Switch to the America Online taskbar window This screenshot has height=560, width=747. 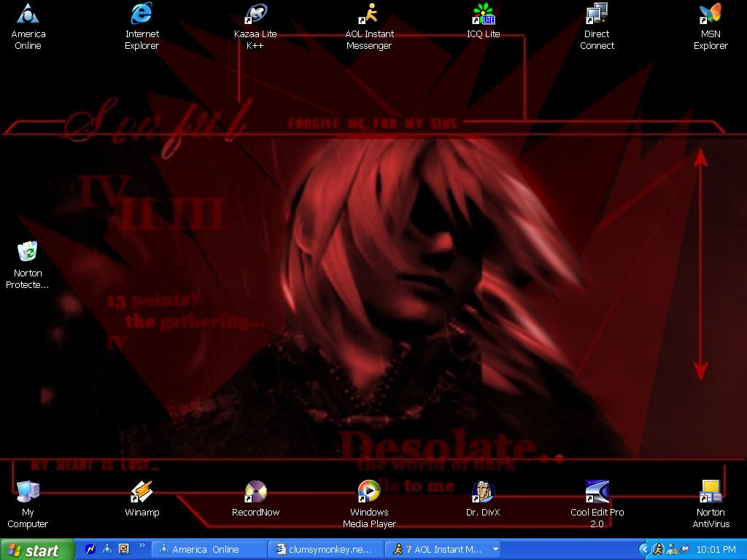coord(208,550)
